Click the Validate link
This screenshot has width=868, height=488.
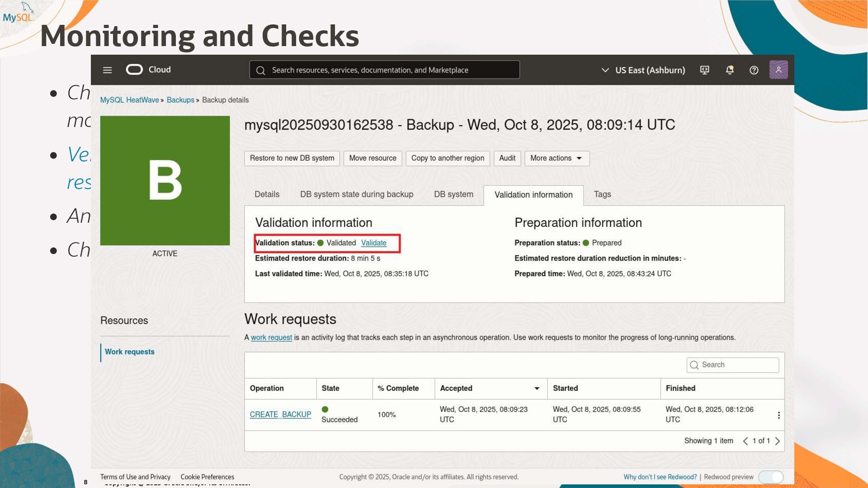tap(373, 243)
